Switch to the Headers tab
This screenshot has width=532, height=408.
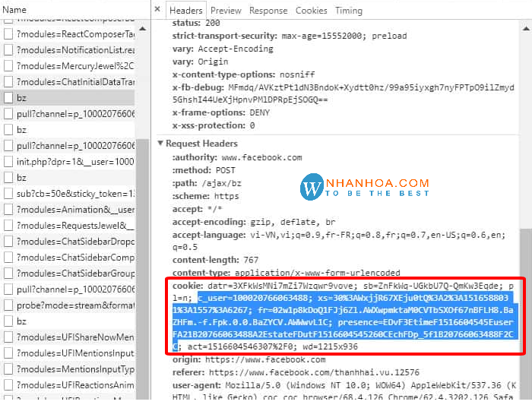pyautogui.click(x=185, y=11)
